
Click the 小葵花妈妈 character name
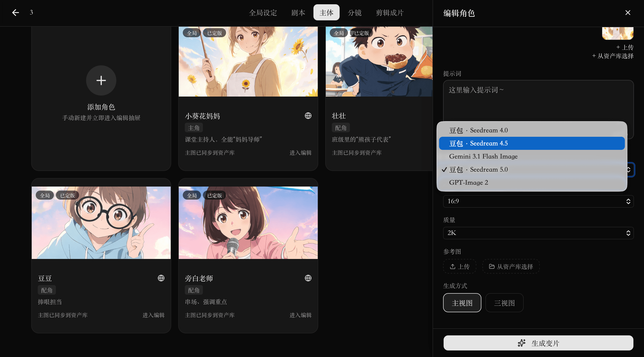coord(202,116)
